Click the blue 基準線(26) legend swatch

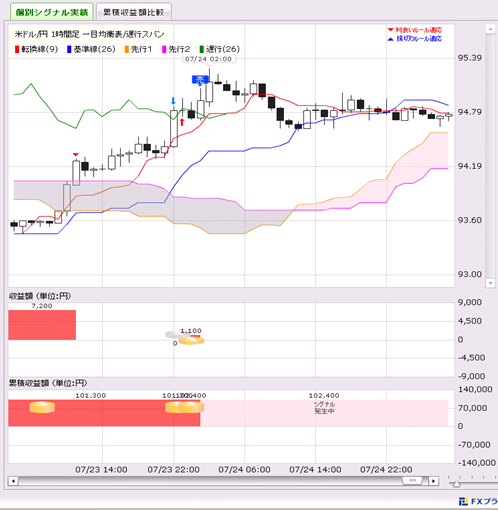[69, 49]
